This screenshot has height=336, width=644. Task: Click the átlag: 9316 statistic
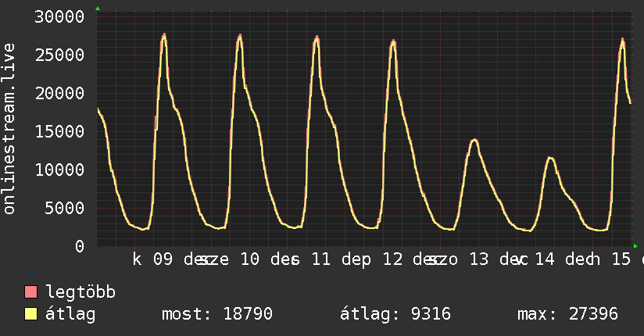pyautogui.click(x=395, y=314)
